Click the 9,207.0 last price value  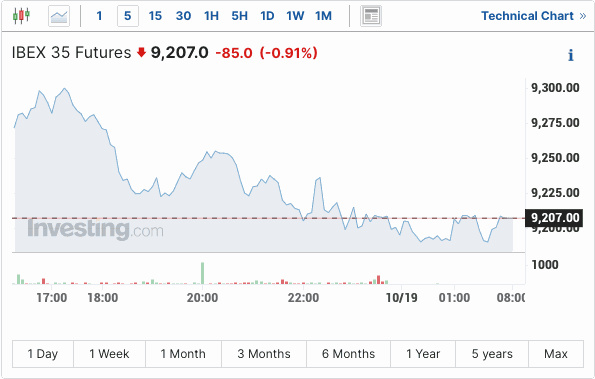[179, 52]
